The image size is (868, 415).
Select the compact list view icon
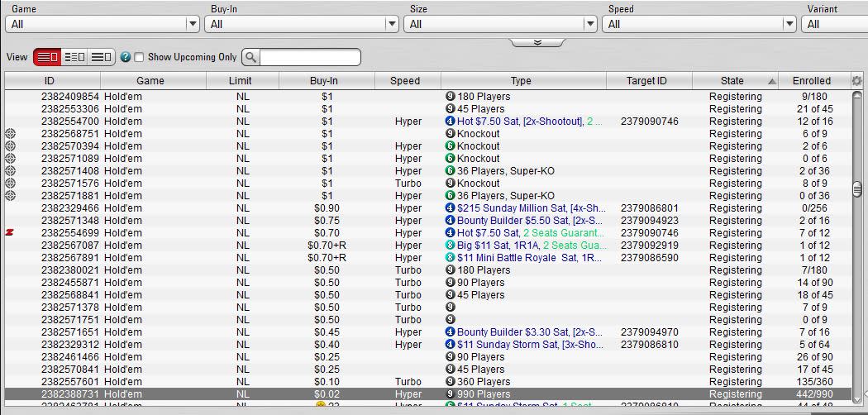pos(47,57)
